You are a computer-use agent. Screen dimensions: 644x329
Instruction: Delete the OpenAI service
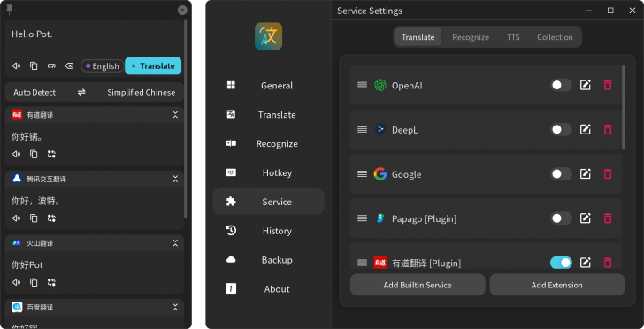608,85
